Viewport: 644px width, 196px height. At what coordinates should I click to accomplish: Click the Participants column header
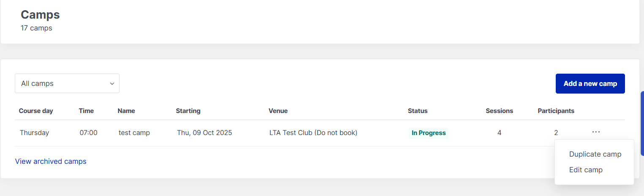(x=556, y=111)
